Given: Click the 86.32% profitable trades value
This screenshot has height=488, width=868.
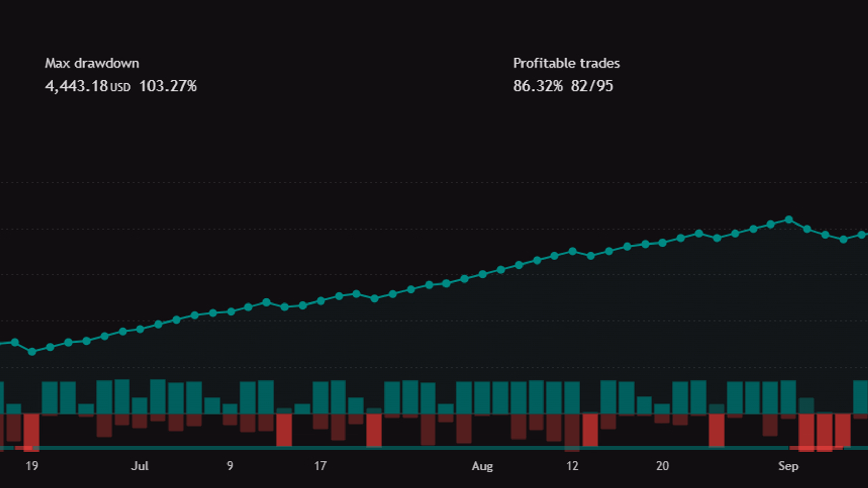Looking at the screenshot, I should point(538,86).
